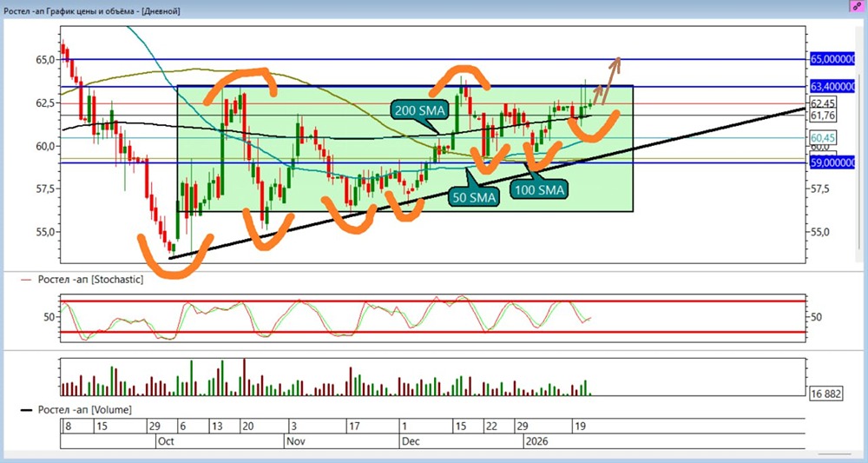
Task: Click the date label 22 on time axis
Action: [491, 427]
